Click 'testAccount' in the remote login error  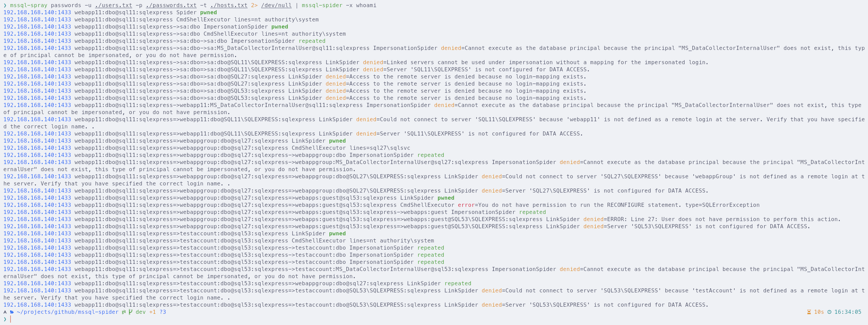[x=714, y=291]
